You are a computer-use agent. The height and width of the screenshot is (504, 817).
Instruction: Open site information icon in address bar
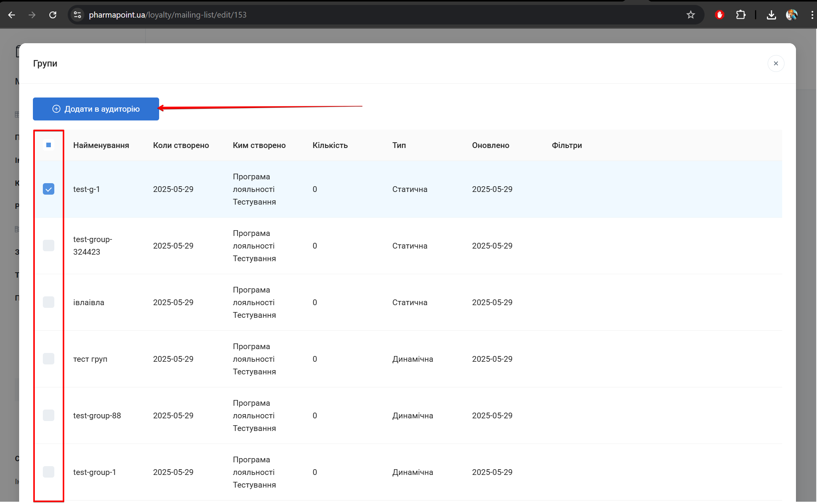(77, 15)
